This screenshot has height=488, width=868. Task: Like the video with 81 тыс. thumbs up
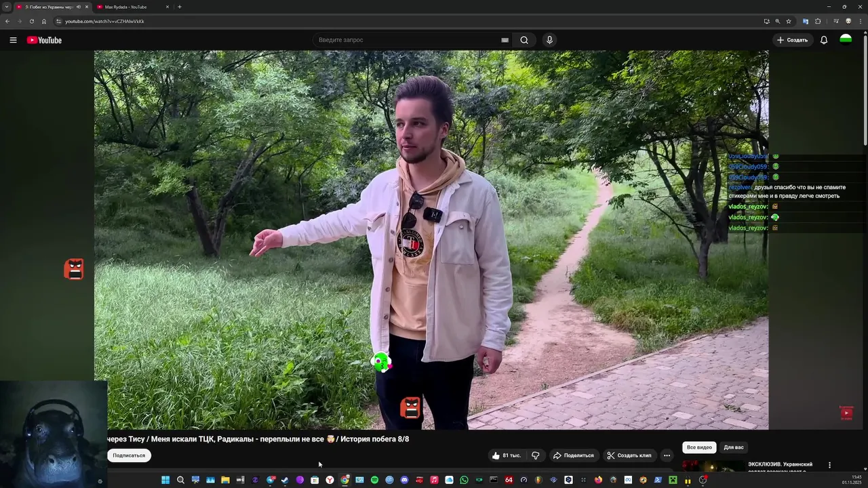tap(506, 455)
